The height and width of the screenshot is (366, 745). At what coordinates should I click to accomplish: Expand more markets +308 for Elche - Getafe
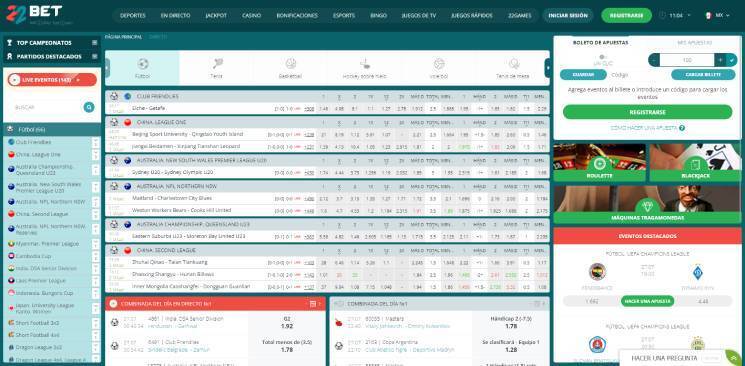click(x=309, y=109)
